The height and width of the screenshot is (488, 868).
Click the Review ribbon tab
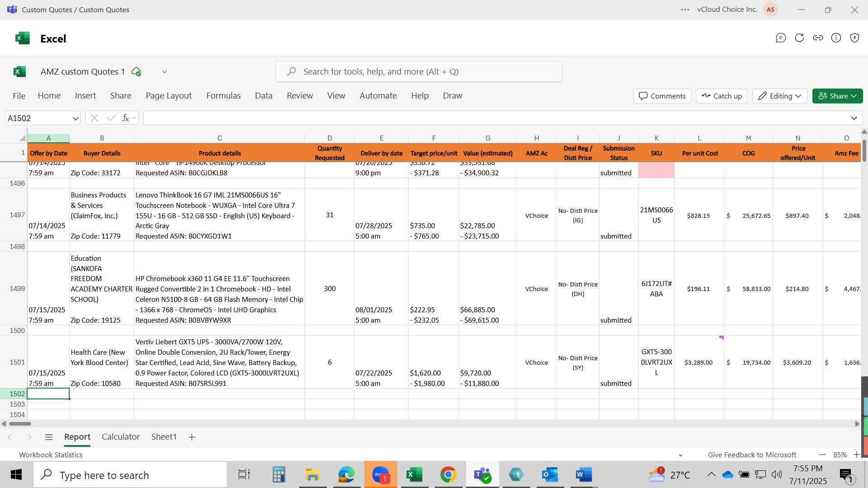click(300, 95)
